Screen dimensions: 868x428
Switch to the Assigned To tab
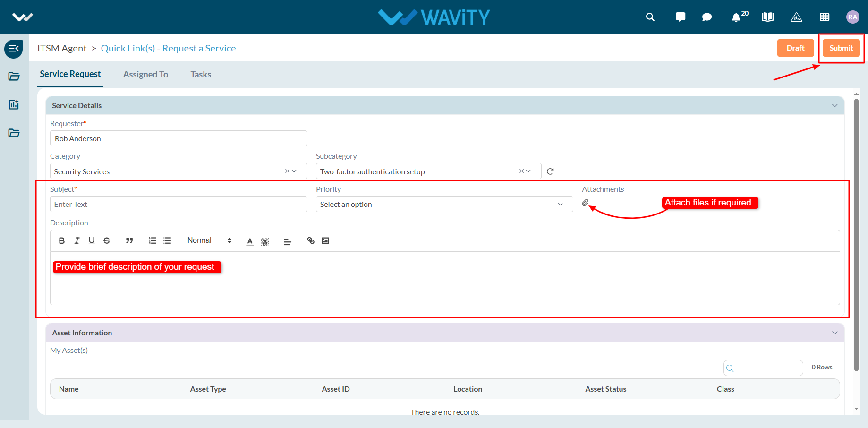145,75
